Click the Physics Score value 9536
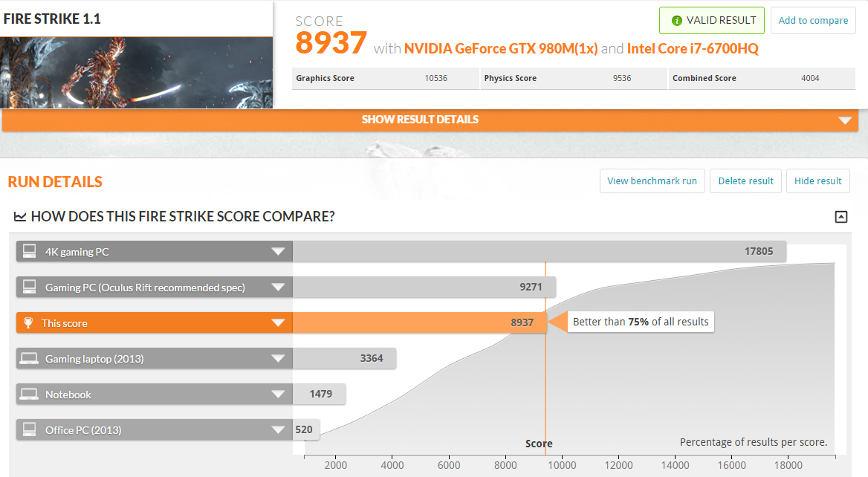The height and width of the screenshot is (477, 868). (x=622, y=78)
